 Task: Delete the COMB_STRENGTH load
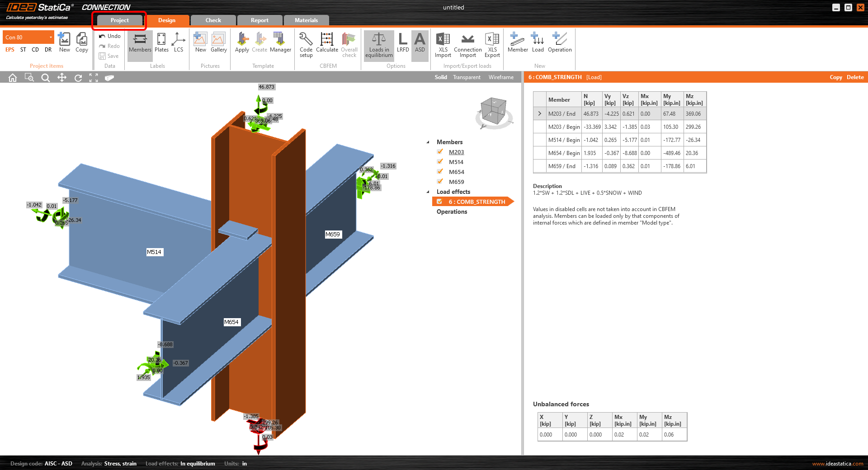click(x=855, y=77)
